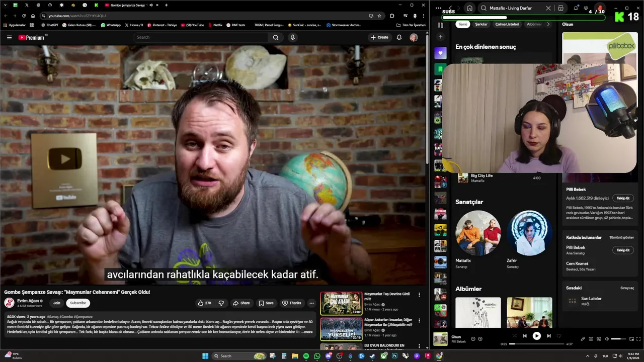Open Chrome extensions puzzle icon
Image resolution: width=644 pixels, height=362 pixels.
tap(392, 16)
